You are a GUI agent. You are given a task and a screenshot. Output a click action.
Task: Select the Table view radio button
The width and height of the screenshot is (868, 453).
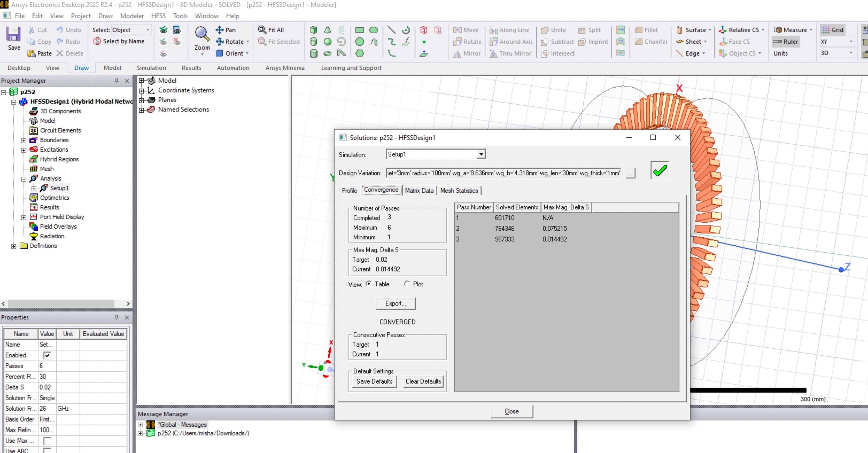coord(369,284)
